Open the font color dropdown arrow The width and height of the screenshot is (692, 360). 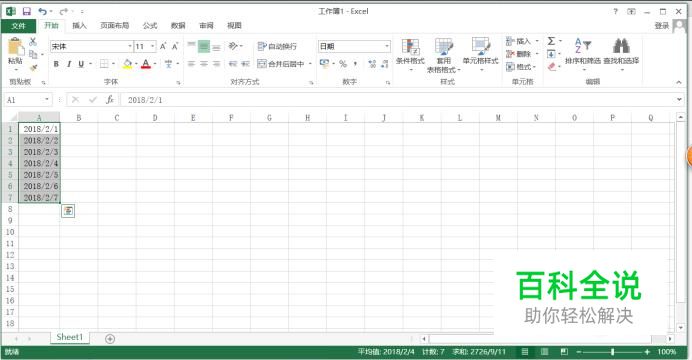[155, 64]
